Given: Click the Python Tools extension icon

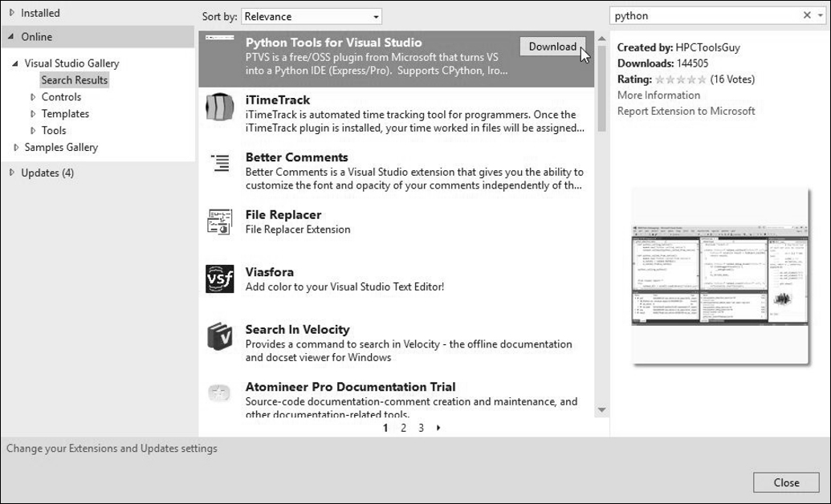Looking at the screenshot, I should tap(219, 38).
